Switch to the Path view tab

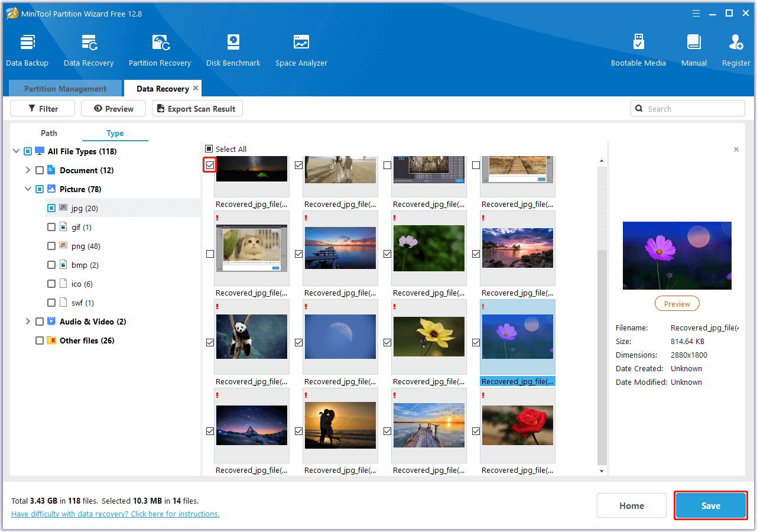(49, 133)
